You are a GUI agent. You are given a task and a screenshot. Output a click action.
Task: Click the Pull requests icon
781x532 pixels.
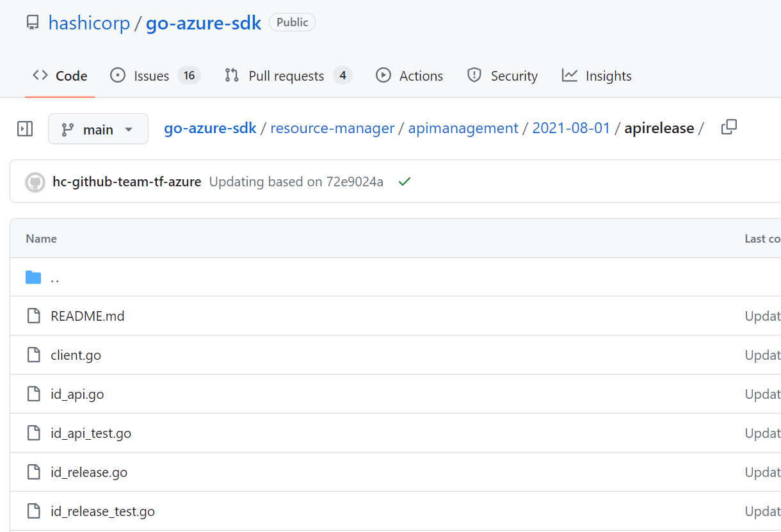(x=232, y=75)
